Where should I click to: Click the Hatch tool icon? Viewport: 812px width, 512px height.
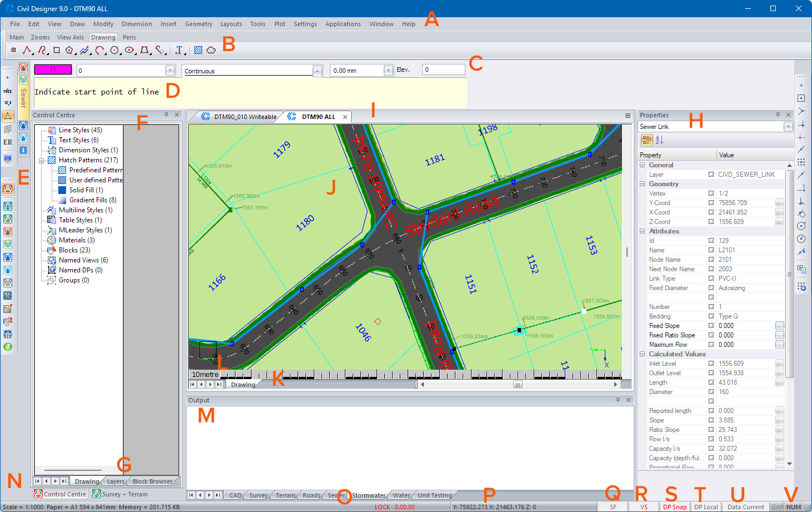[198, 50]
